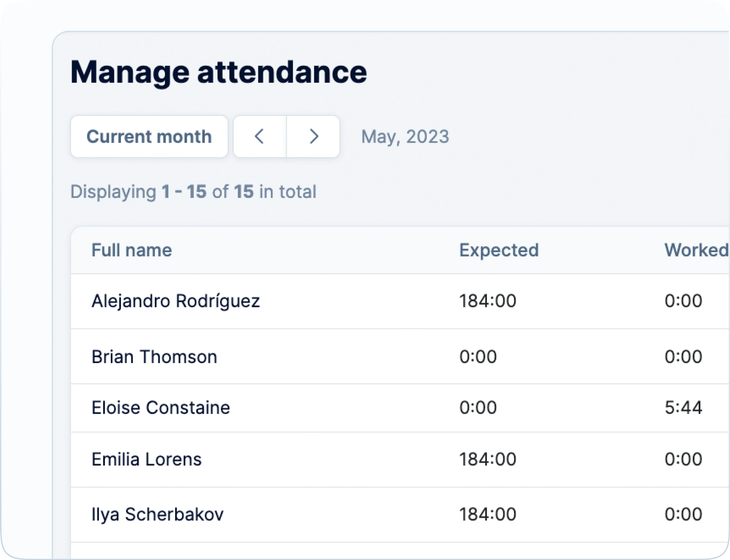The width and height of the screenshot is (730, 560).
Task: Click Ilya Scherbakov's expected hours cell
Action: (x=488, y=514)
